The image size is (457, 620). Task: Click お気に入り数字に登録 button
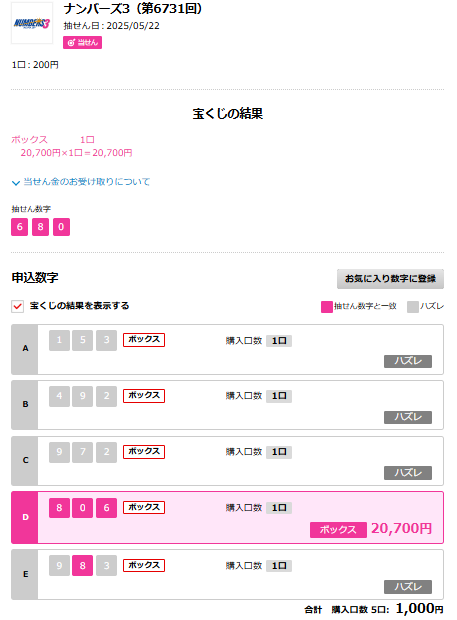[390, 279]
